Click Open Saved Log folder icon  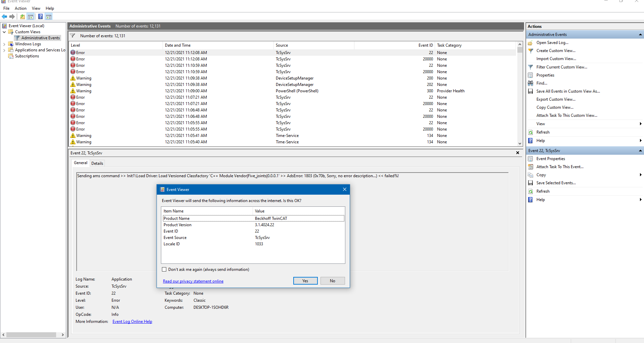click(x=530, y=43)
